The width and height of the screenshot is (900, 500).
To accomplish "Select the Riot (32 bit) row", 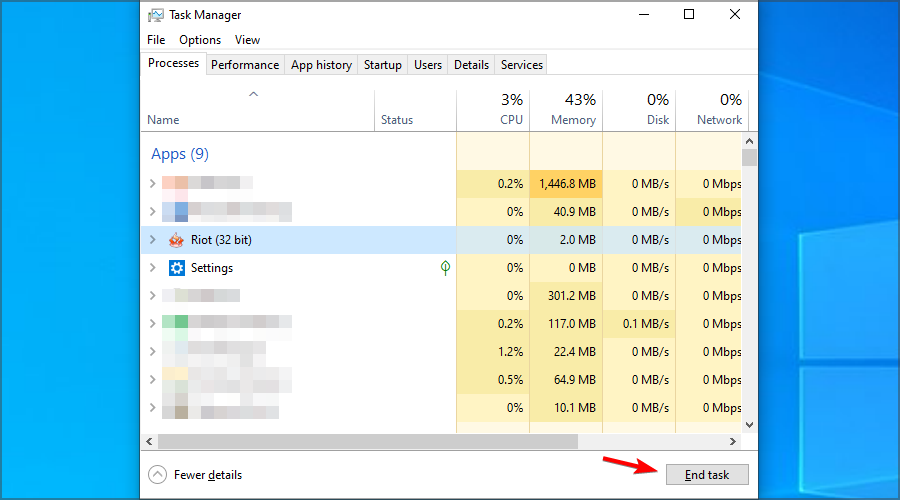I will click(x=441, y=240).
